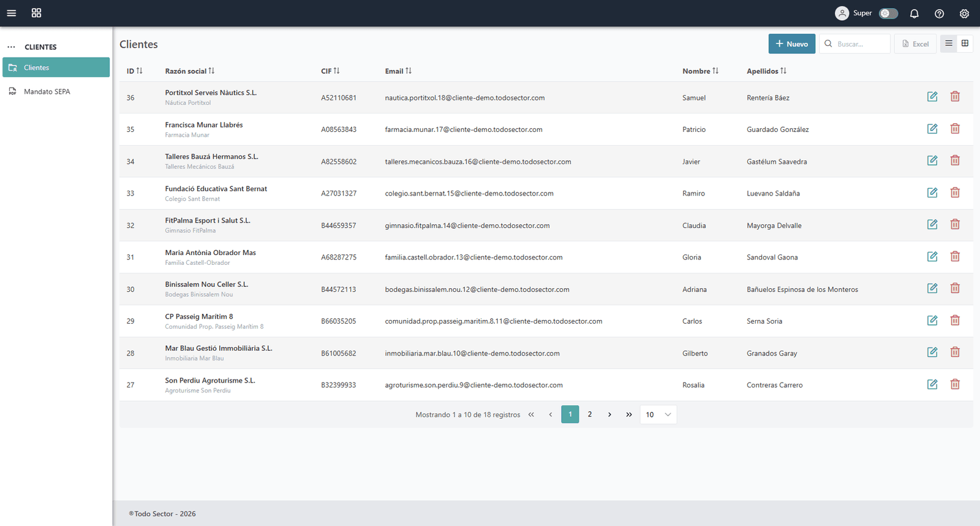This screenshot has width=980, height=526.
Task: Open the settings gear icon
Action: coord(964,13)
